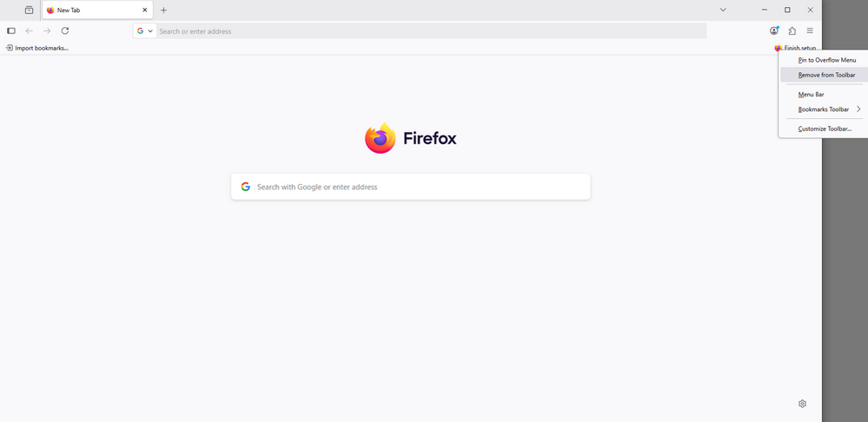Screen dimensions: 868x422
Task: Expand the List all tabs chevron
Action: (723, 10)
